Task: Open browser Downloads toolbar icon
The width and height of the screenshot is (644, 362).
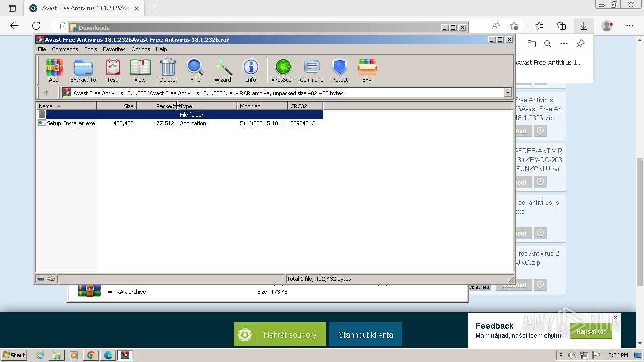Action: click(584, 26)
